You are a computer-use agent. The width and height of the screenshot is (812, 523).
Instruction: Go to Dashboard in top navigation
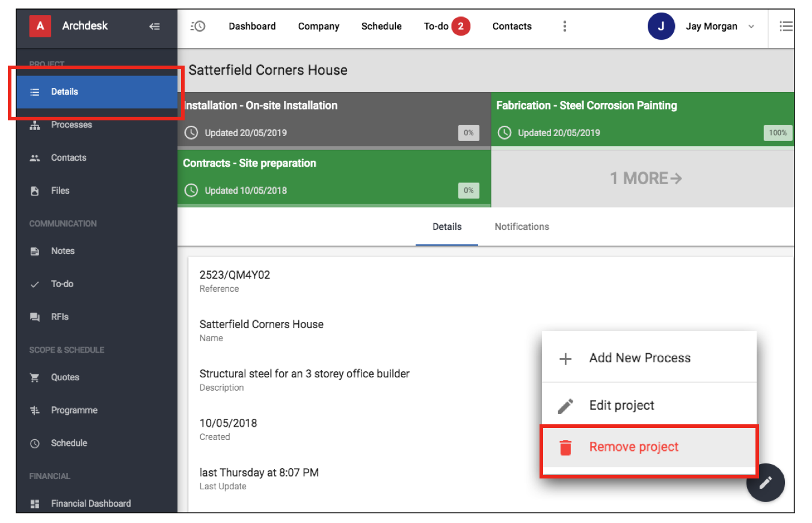252,26
